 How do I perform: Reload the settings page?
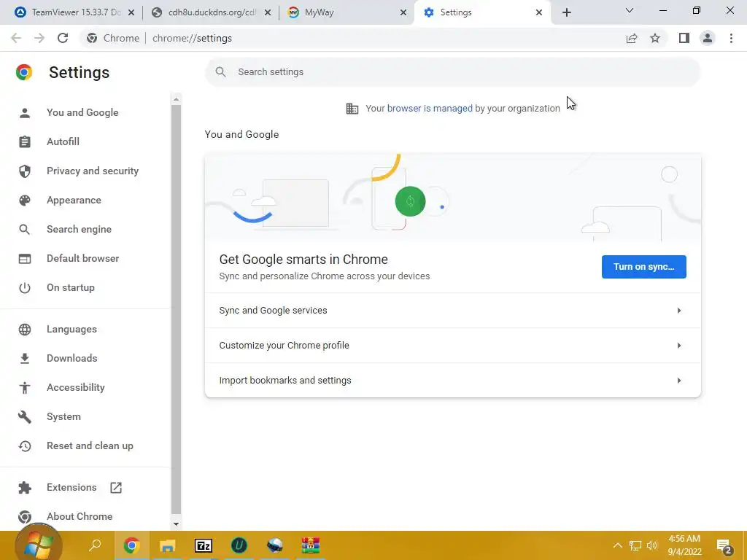[63, 38]
